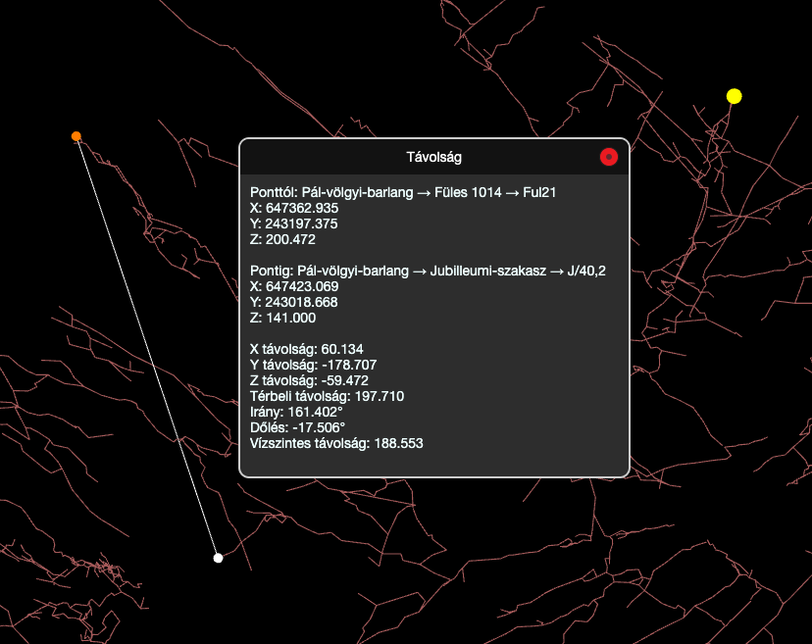Viewport: 812px width, 644px height.
Task: Select the yellow station marker
Action: tap(734, 96)
